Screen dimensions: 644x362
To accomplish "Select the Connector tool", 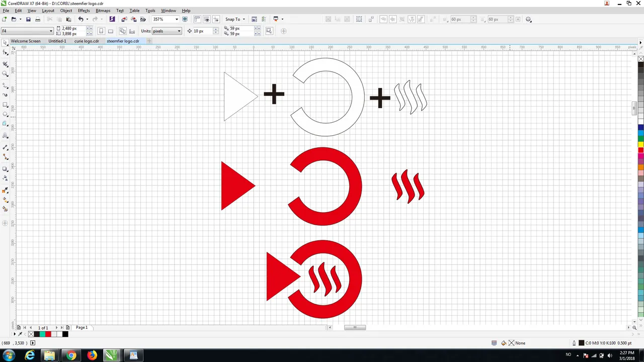I will tap(5, 157).
